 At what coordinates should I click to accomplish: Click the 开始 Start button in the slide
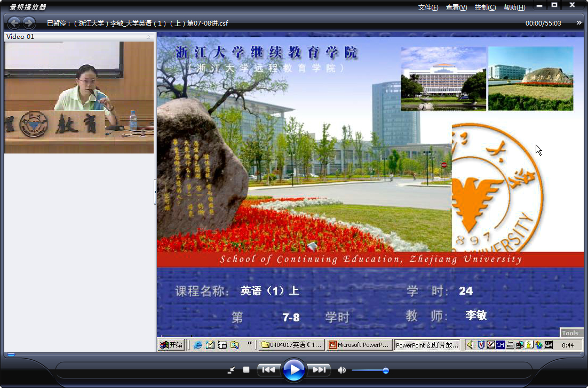171,345
